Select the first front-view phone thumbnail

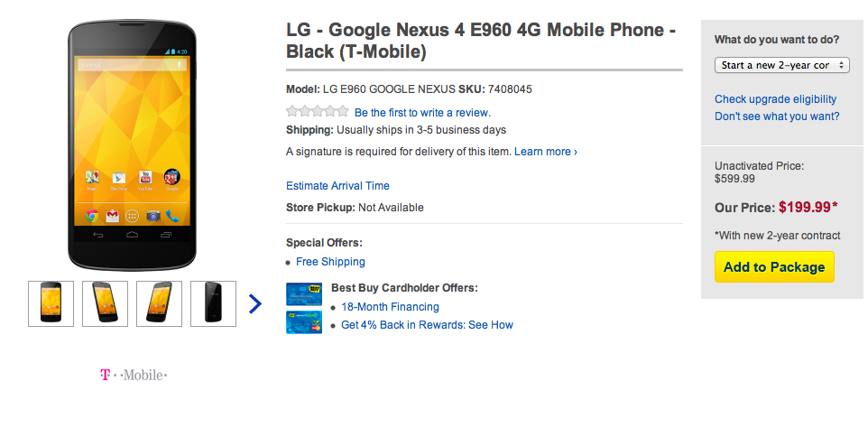click(51, 303)
